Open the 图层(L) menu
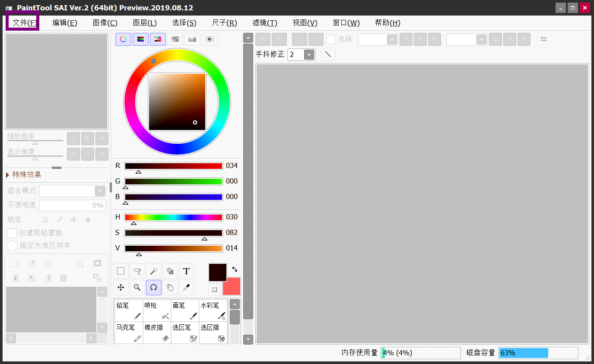The height and width of the screenshot is (364, 594). [x=145, y=23]
